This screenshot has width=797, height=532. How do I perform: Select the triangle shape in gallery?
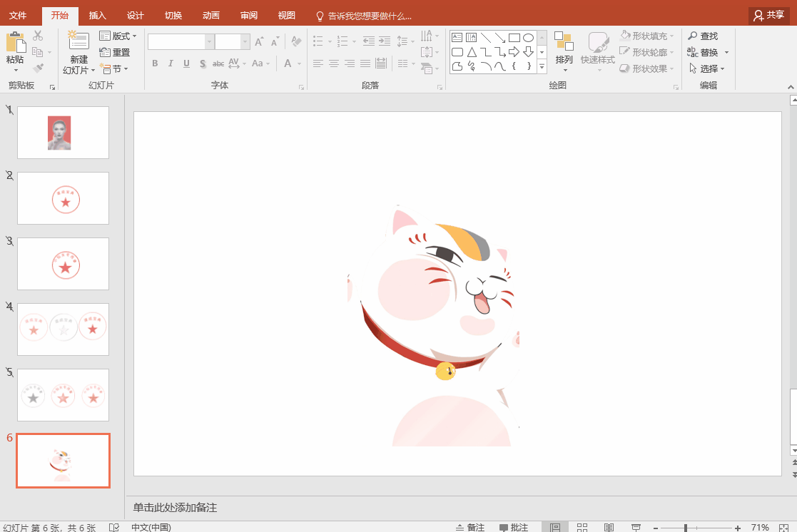[x=472, y=52]
